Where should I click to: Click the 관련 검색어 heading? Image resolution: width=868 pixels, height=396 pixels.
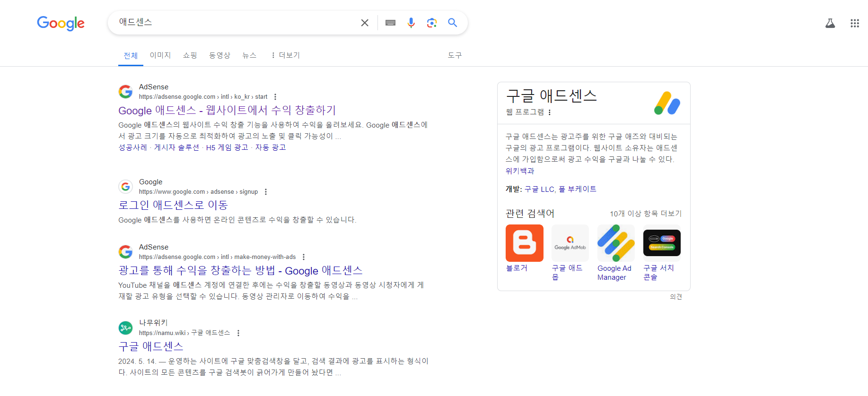tap(530, 214)
